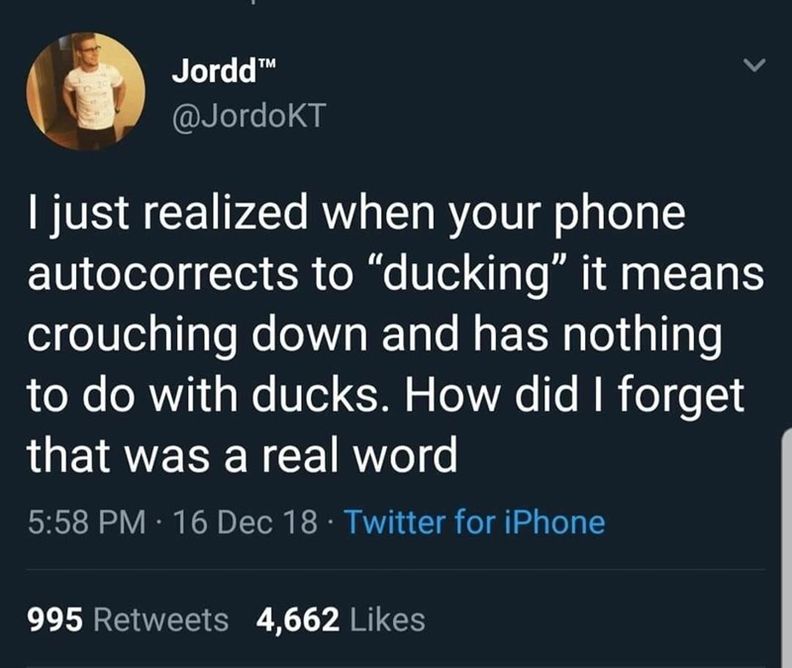Click the word "iPhone" in source label
The image size is (792, 668).
[555, 522]
